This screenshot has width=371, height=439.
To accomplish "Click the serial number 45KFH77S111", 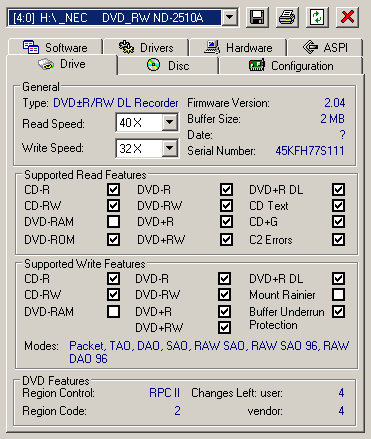I will coord(310,151).
